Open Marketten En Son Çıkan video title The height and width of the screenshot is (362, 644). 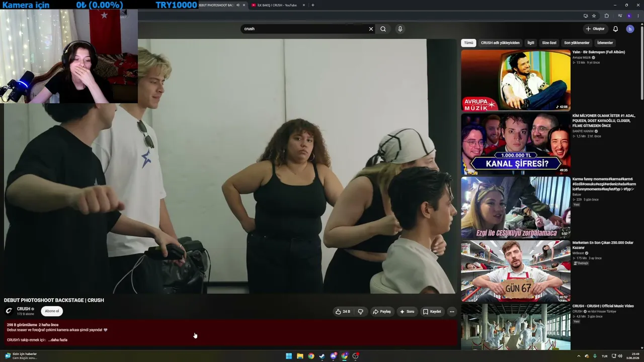click(x=603, y=245)
